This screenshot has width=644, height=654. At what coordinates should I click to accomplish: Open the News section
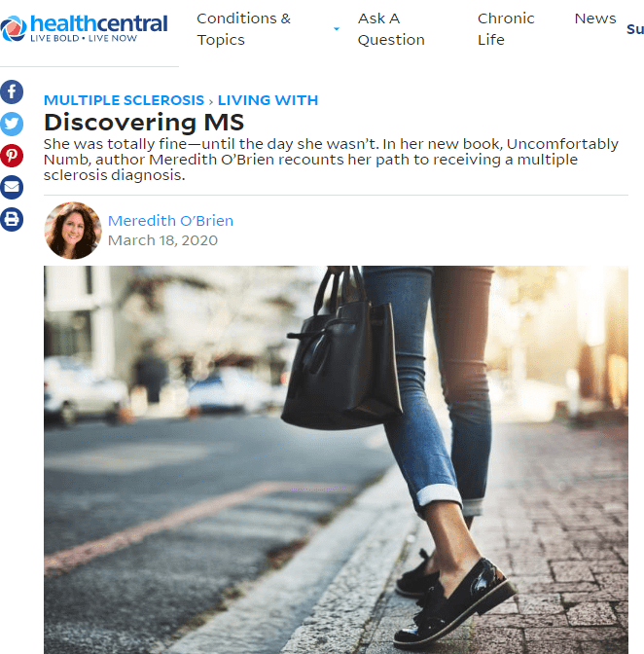594,18
